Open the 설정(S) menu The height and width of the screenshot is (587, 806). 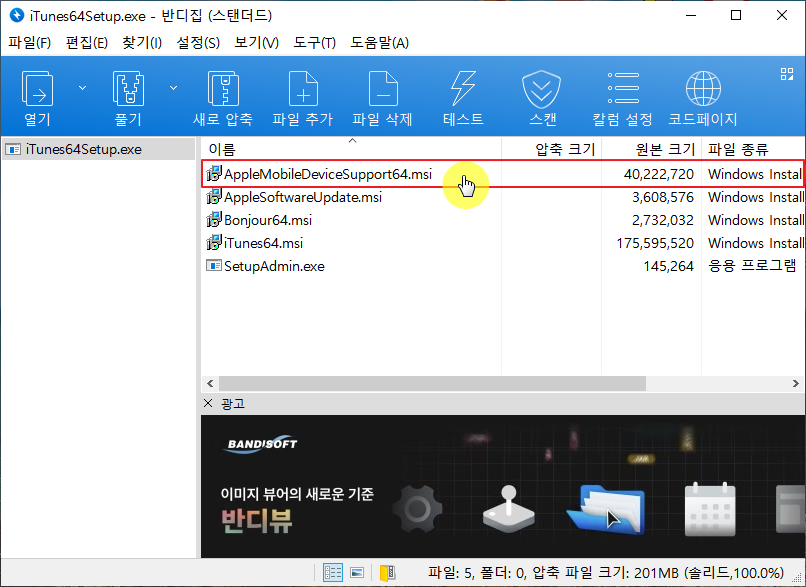click(198, 43)
